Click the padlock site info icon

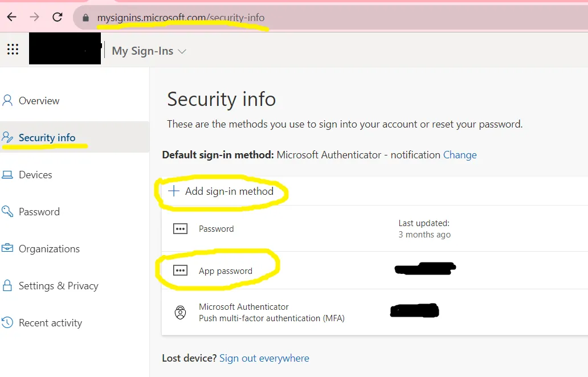(85, 18)
